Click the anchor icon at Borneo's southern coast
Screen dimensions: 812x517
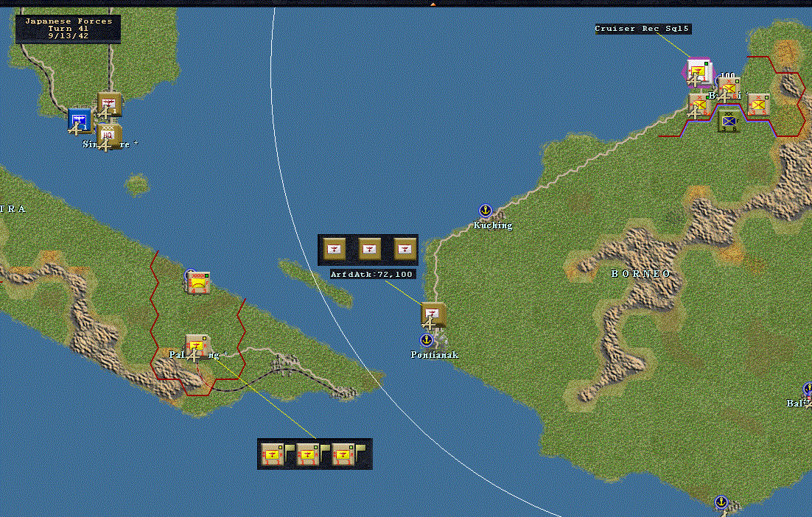click(x=721, y=502)
